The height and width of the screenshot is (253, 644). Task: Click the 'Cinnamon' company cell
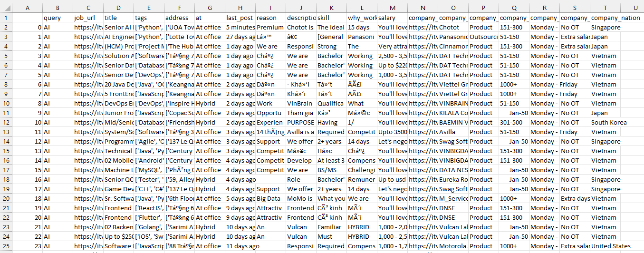click(453, 46)
